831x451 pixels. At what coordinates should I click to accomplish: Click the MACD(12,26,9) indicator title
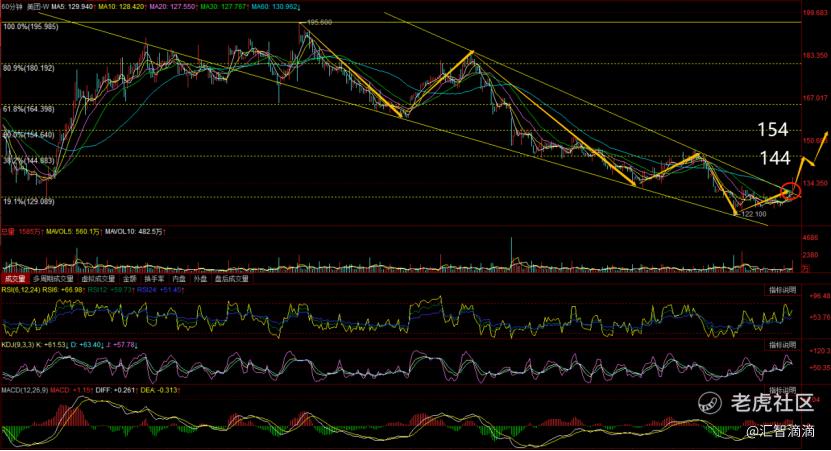(x=24, y=390)
